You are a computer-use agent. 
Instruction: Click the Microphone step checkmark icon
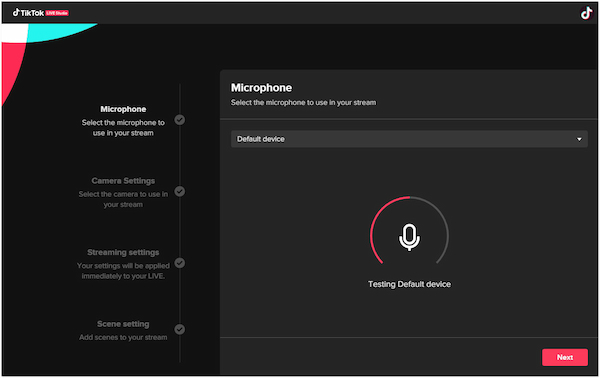click(180, 120)
